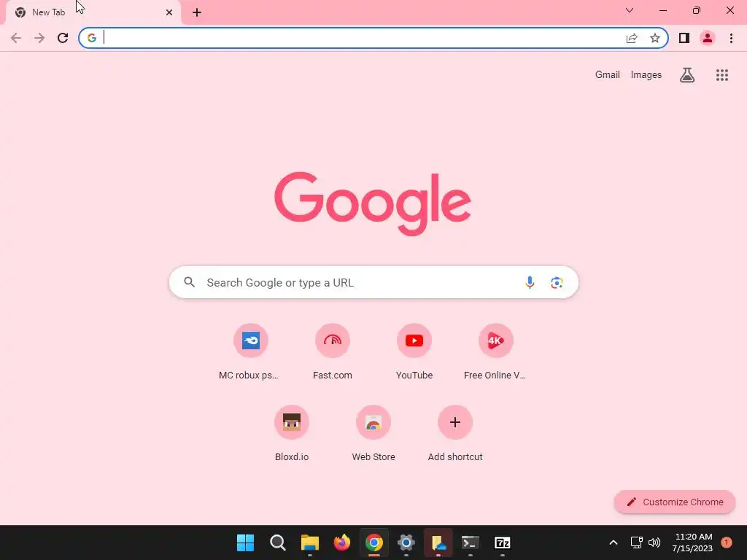Open the Windows Start menu
Image resolution: width=747 pixels, height=560 pixels.
coord(245,542)
